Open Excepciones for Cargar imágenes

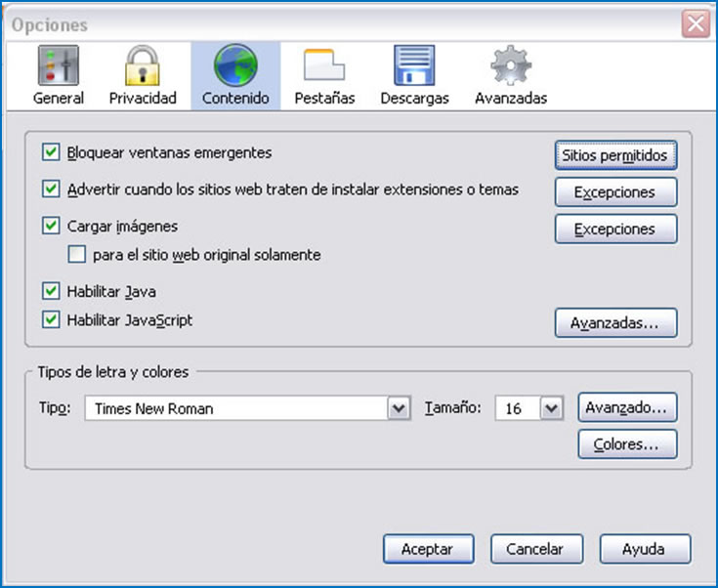point(614,229)
